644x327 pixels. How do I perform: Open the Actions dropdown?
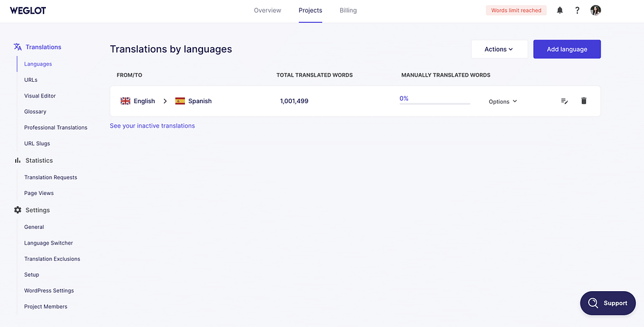[499, 49]
